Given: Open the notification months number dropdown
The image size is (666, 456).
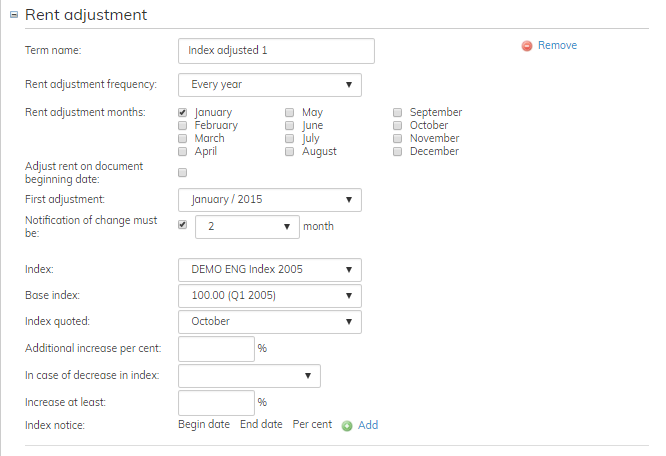Looking at the screenshot, I should click(247, 227).
